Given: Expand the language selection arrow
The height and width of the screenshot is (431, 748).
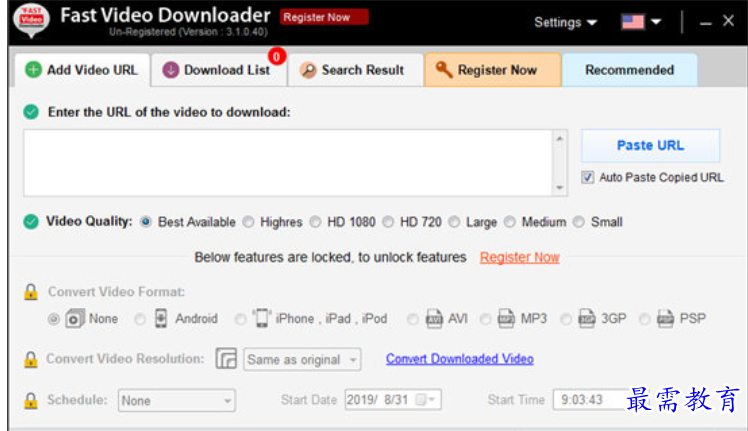Looking at the screenshot, I should pyautogui.click(x=656, y=21).
